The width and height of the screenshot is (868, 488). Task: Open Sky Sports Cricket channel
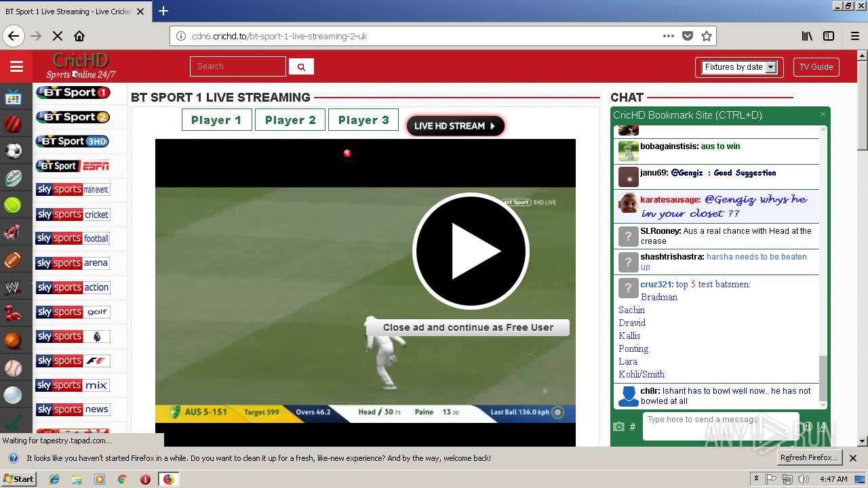[x=73, y=214]
